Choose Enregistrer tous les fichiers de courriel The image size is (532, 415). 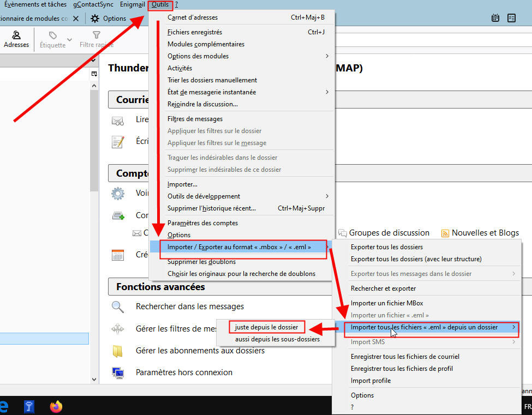tap(427, 357)
